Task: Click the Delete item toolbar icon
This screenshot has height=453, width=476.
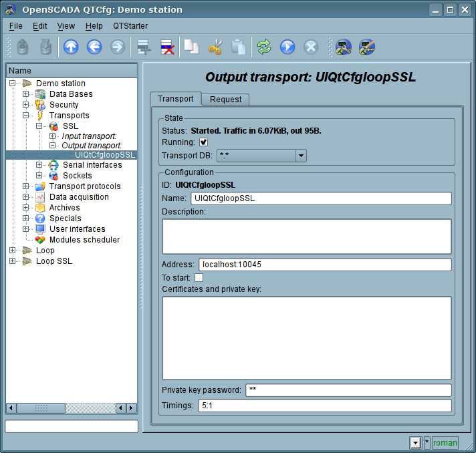Action: (167, 47)
